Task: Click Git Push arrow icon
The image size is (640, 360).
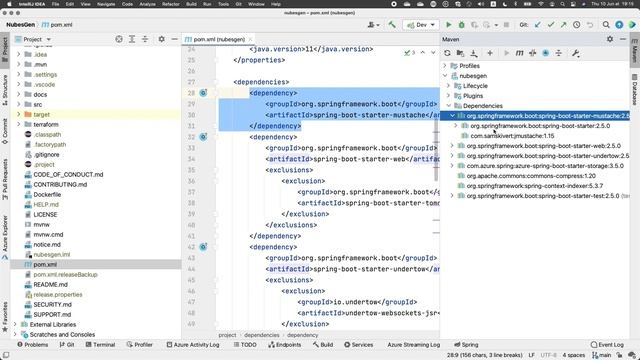Action: point(564,25)
